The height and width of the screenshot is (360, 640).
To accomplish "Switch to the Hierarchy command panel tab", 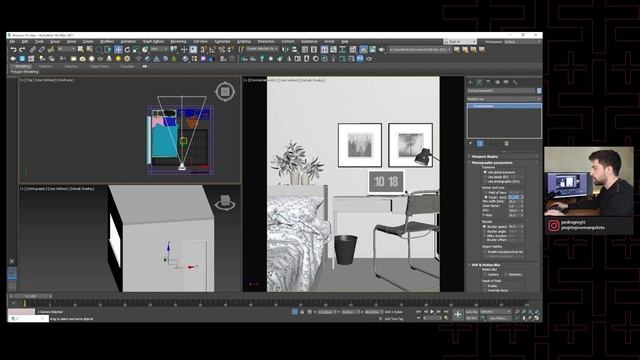I will (x=488, y=82).
